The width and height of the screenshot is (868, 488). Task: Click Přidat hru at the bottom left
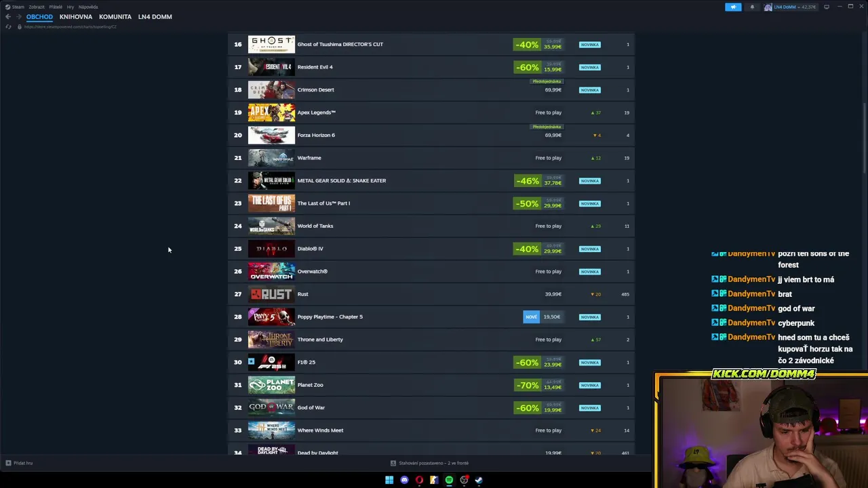click(19, 463)
